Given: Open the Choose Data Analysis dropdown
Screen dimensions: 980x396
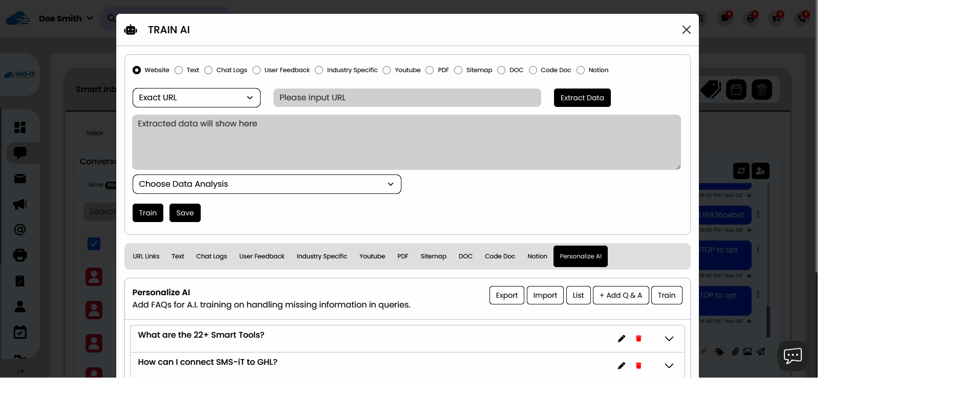Looking at the screenshot, I should tap(266, 184).
